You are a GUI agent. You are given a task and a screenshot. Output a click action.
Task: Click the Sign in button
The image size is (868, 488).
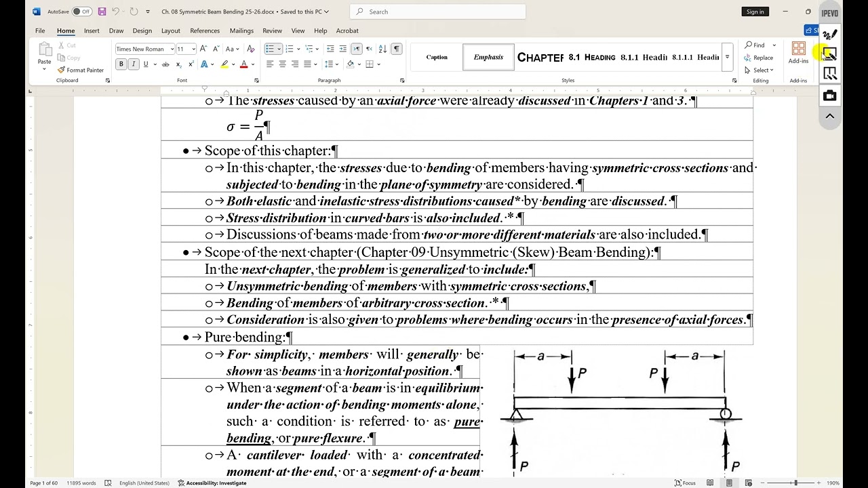755,12
